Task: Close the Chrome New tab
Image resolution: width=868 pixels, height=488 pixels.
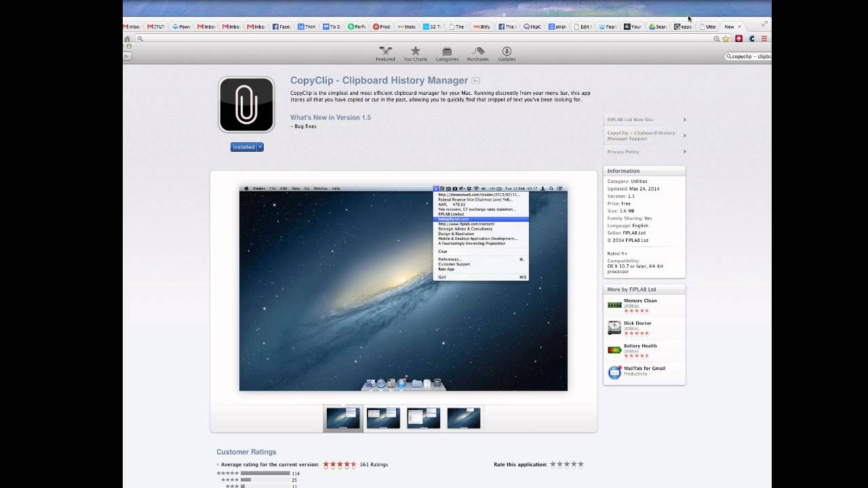Action: click(x=739, y=26)
